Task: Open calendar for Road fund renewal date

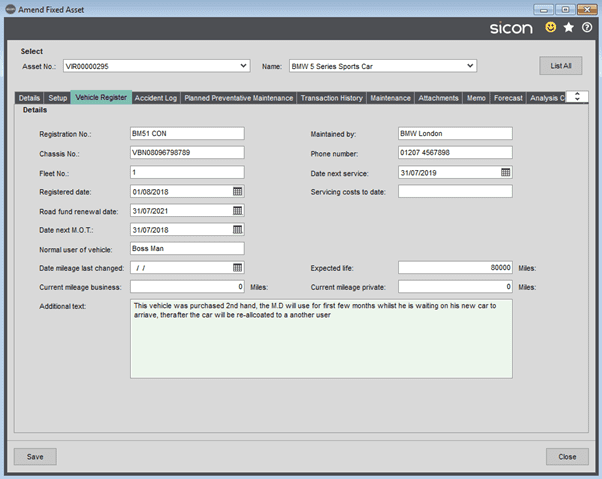Action: [238, 210]
